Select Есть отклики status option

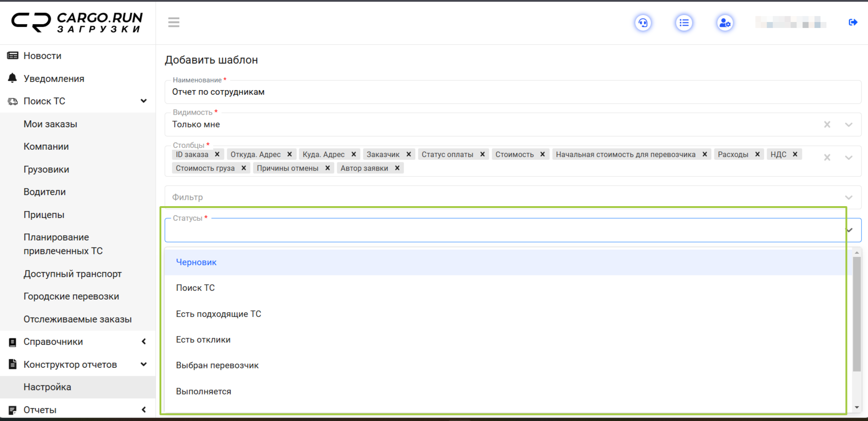coord(508,340)
